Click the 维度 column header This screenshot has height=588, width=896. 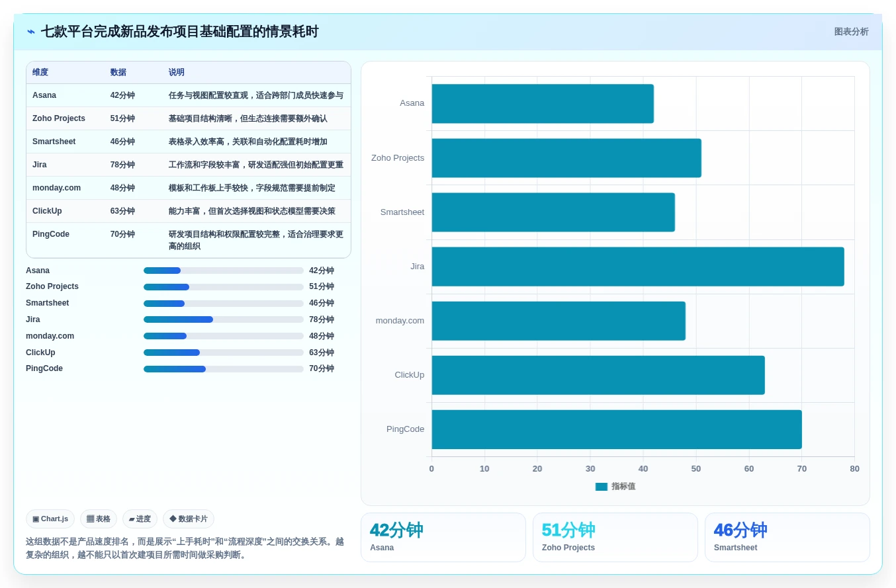click(x=40, y=72)
